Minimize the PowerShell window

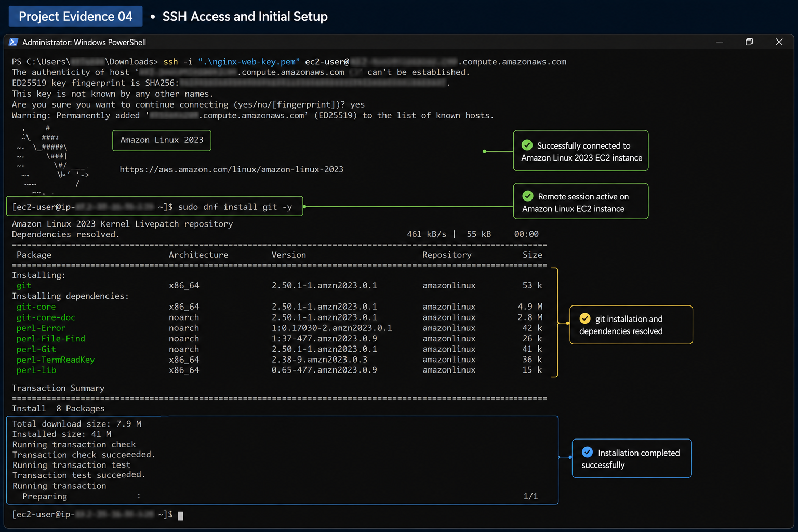[720, 42]
